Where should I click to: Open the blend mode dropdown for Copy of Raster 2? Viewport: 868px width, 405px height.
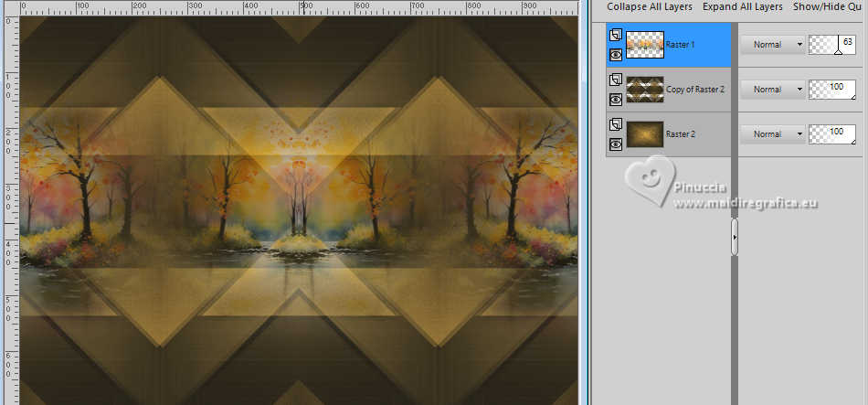click(772, 90)
